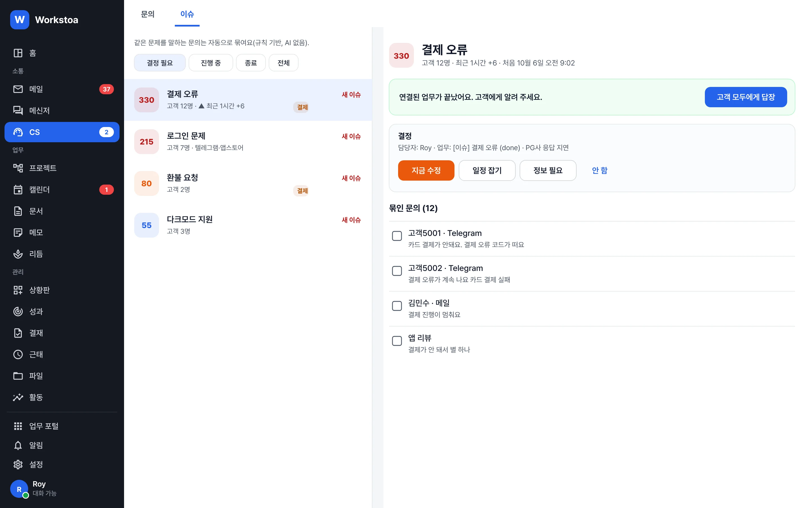Open the 리듬 icon in sidebar

click(x=18, y=254)
